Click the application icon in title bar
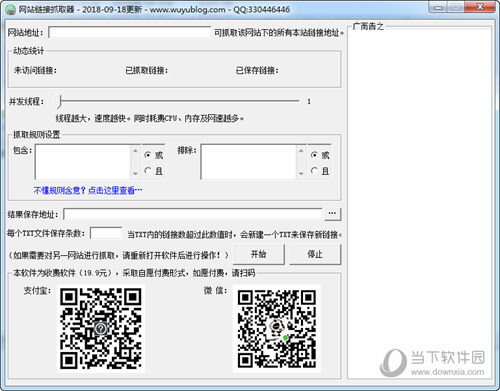 point(11,9)
